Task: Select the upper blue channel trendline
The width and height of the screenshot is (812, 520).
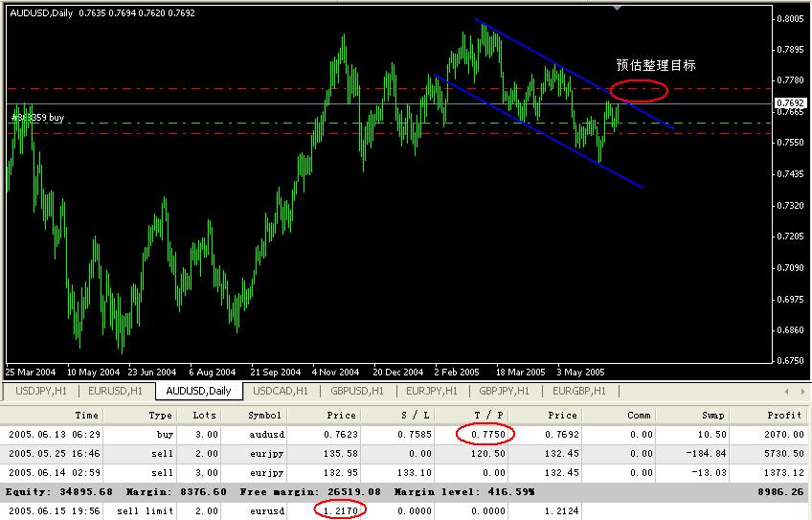Action: click(574, 74)
